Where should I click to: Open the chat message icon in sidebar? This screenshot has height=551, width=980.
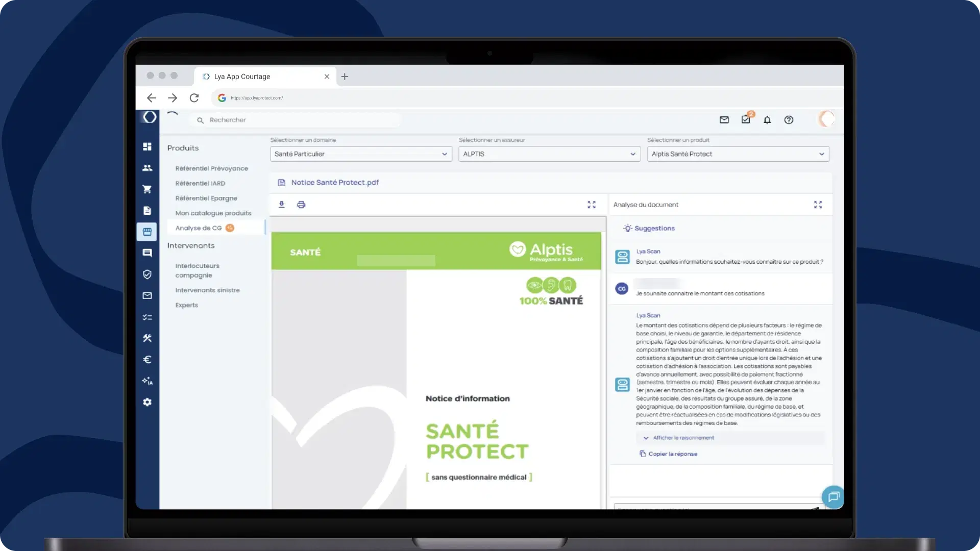point(147,253)
